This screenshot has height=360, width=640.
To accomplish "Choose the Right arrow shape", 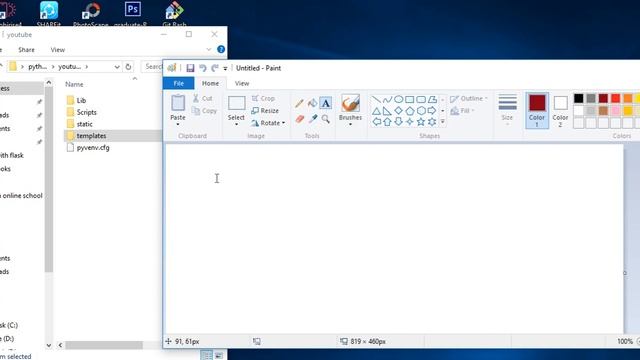I will click(432, 111).
